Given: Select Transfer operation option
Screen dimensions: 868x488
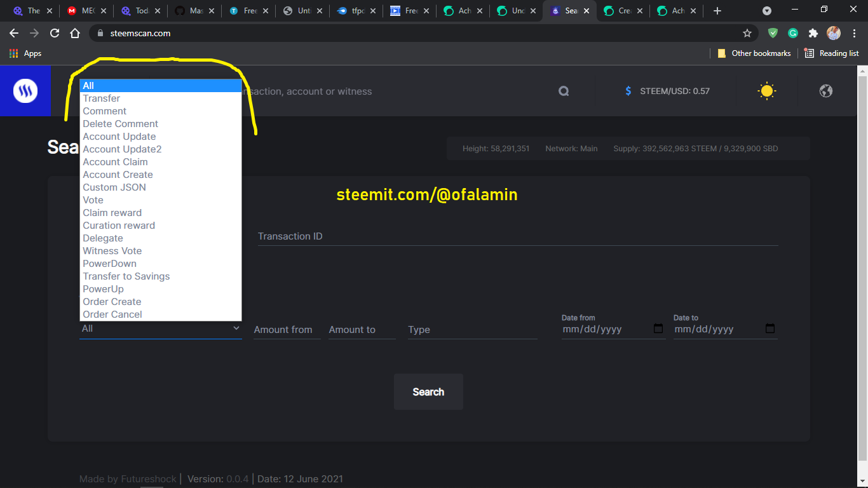Looking at the screenshot, I should tap(161, 98).
